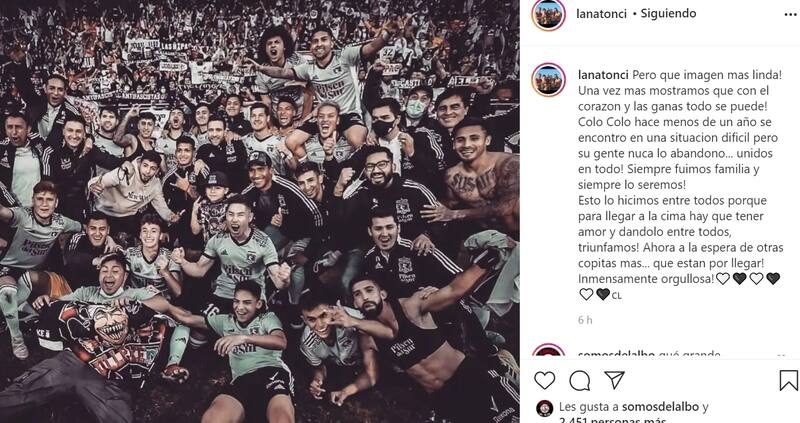The width and height of the screenshot is (800, 423).
Task: View the list of 2.451 personas más
Action: click(x=612, y=419)
